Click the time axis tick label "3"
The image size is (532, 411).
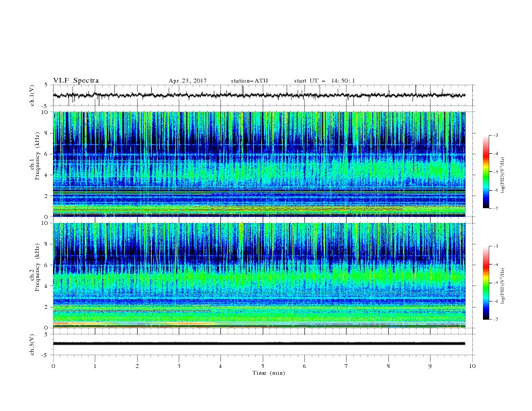point(179,366)
